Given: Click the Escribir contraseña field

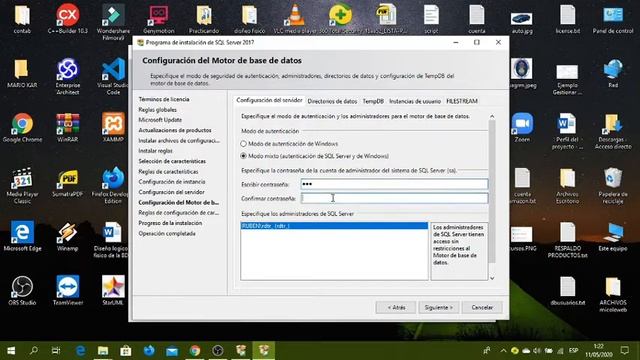Looking at the screenshot, I should click(394, 184).
